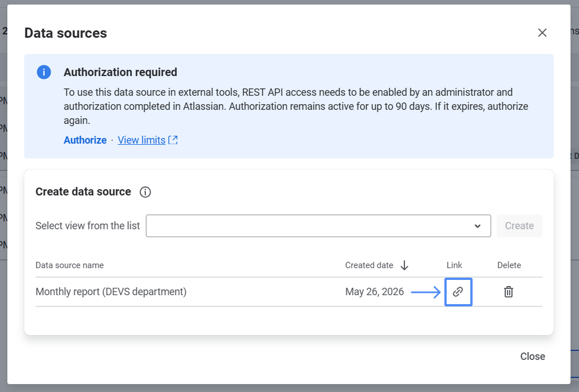Select the Monthly report (DEVS department) row
The image size is (579, 392).
click(289, 292)
